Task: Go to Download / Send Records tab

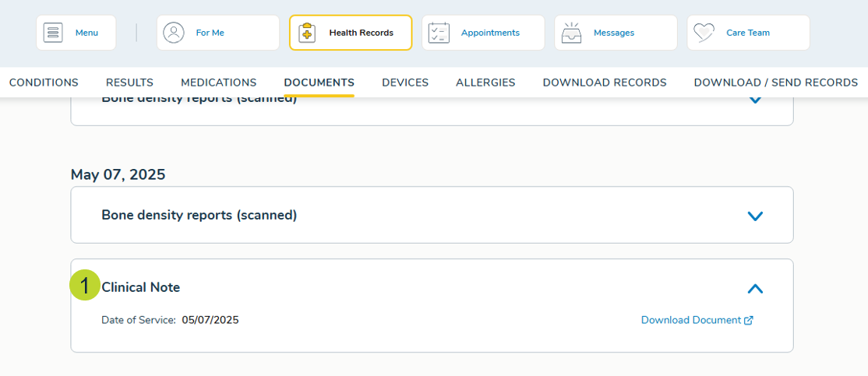Action: coord(775,83)
